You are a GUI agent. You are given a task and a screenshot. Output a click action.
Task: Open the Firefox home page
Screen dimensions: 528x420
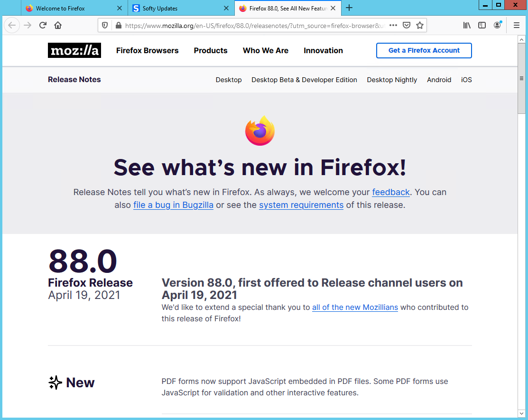[x=58, y=25]
